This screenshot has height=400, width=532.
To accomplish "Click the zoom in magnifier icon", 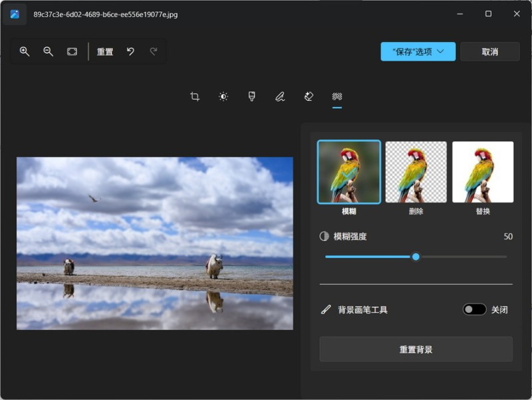I will pos(25,52).
